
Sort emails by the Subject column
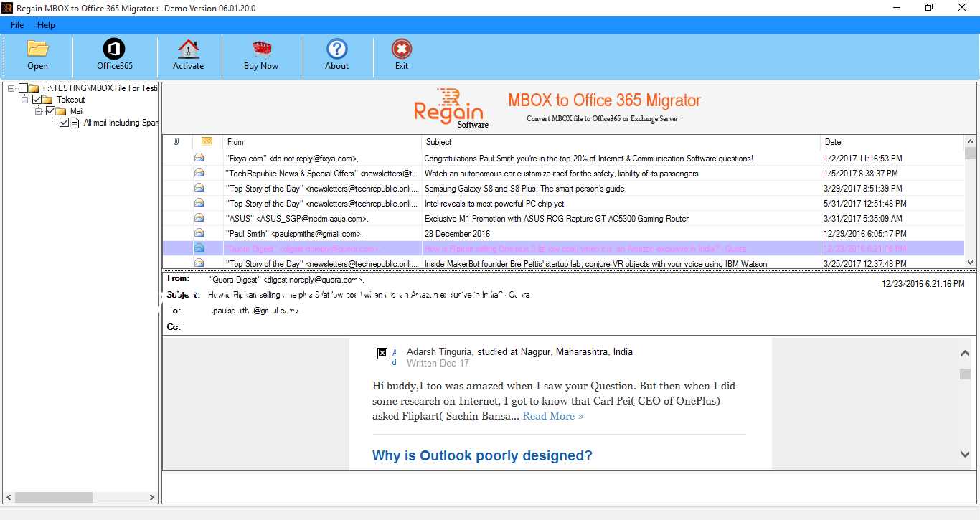point(621,142)
